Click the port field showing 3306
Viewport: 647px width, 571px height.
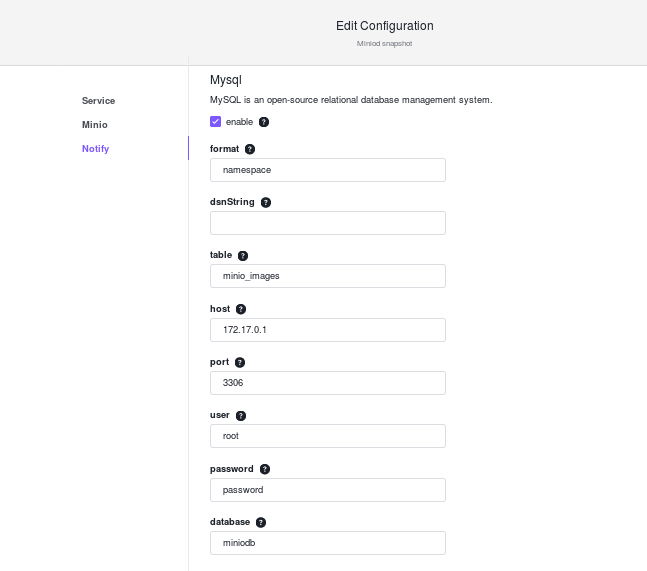pos(328,383)
